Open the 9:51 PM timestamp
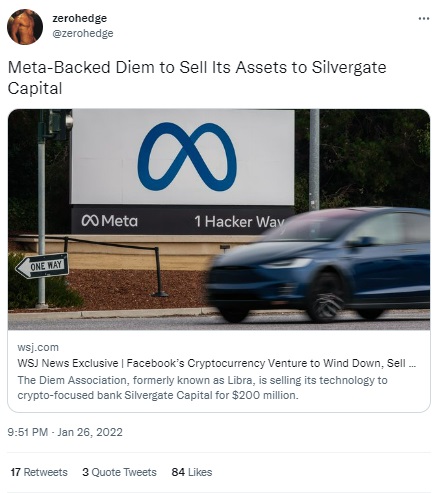 pos(28,432)
